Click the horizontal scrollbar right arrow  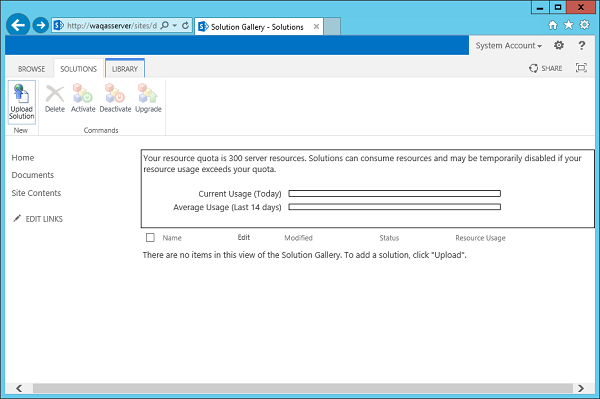point(580,388)
